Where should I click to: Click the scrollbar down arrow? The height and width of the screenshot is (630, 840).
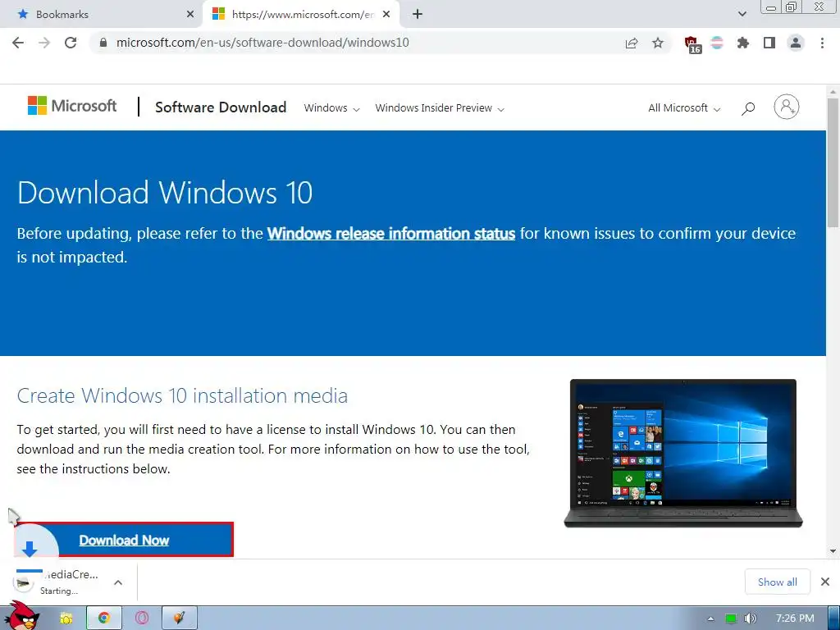coord(833,551)
